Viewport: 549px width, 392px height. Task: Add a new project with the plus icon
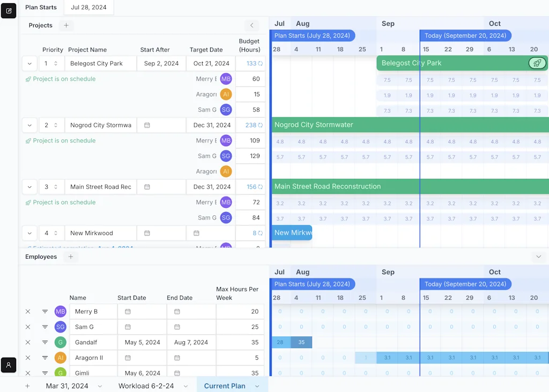pyautogui.click(x=65, y=25)
